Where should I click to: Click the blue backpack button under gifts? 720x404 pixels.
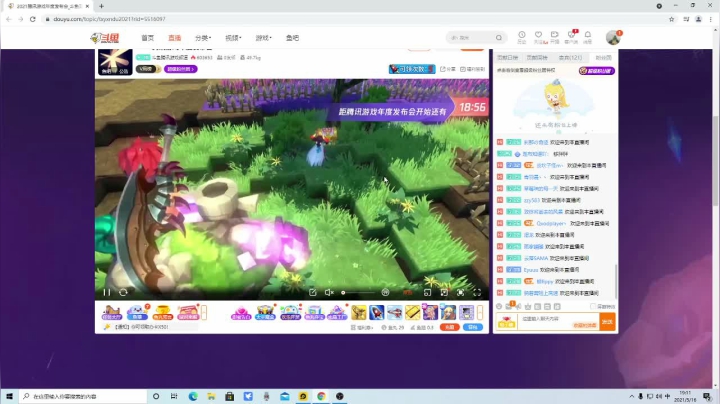[472, 327]
